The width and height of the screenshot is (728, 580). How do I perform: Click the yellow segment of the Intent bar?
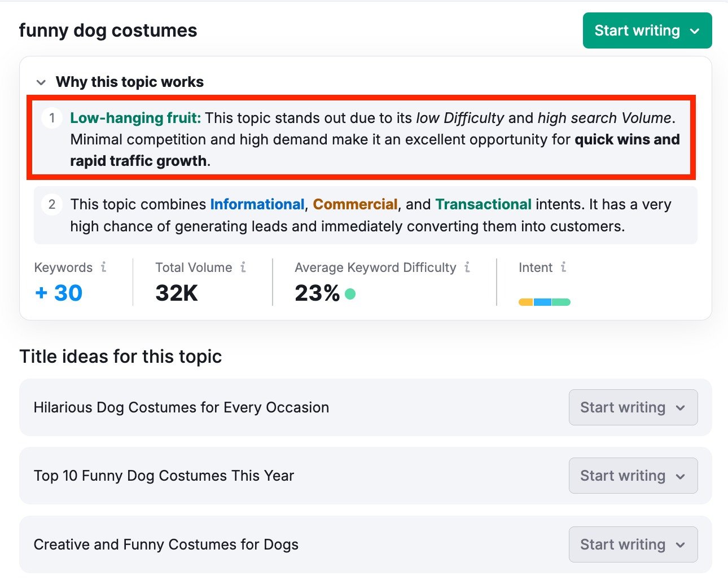[525, 302]
